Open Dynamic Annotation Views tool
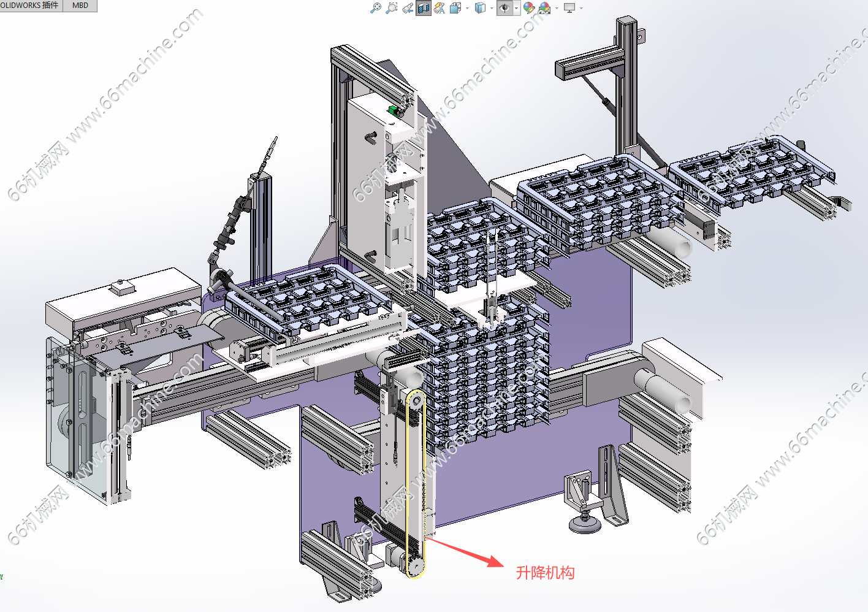 pos(439,8)
